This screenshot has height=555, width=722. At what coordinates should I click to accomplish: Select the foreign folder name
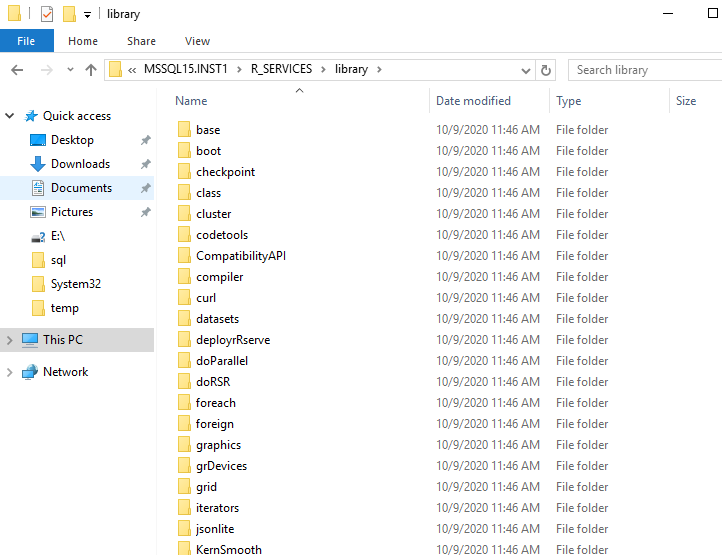(x=215, y=424)
